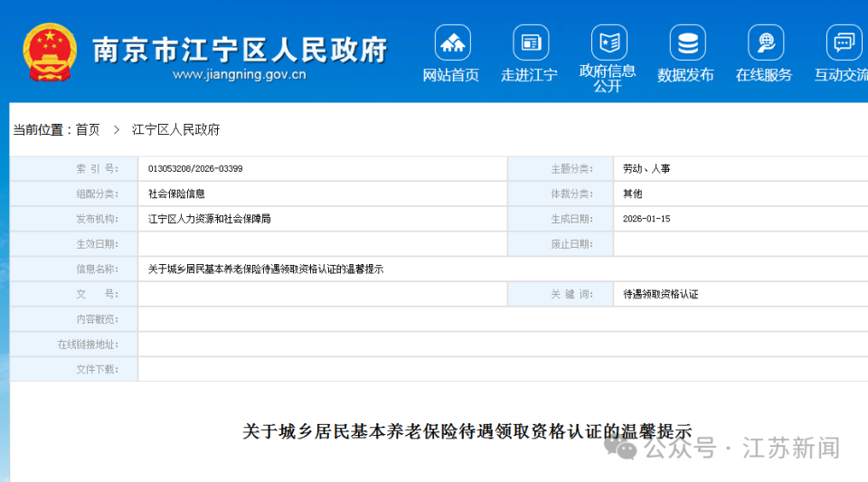Click the 江宁区人民政府 breadcrumb link
868x482 pixels.
tap(175, 130)
